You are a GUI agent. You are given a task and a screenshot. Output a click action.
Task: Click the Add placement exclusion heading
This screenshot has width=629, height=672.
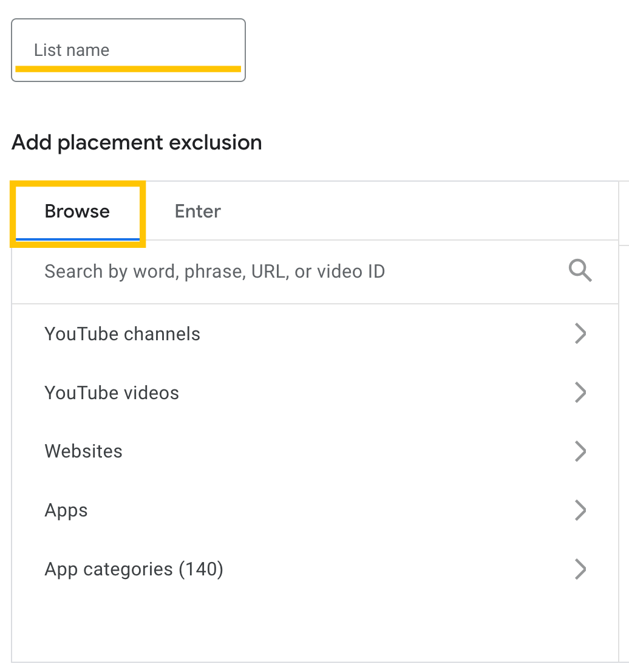click(x=137, y=142)
